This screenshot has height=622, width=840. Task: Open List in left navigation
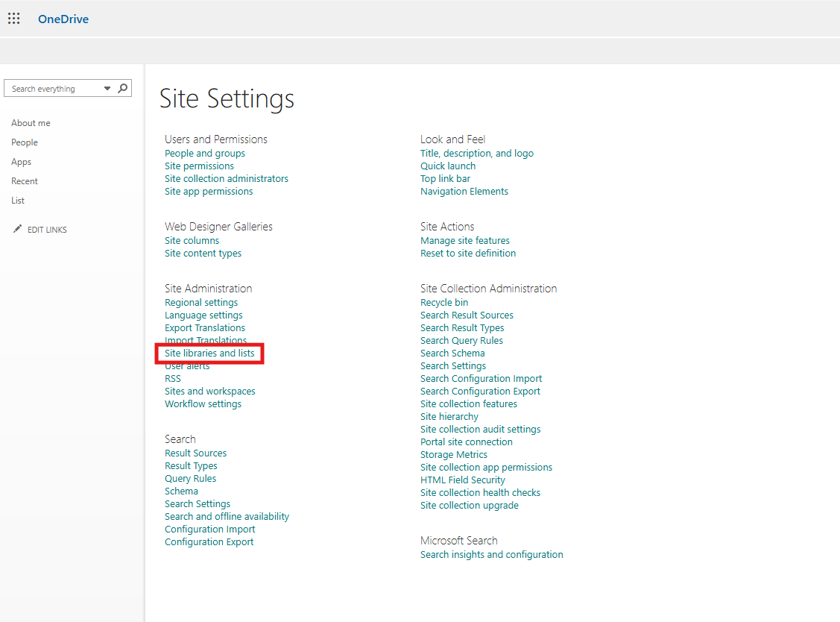(18, 200)
